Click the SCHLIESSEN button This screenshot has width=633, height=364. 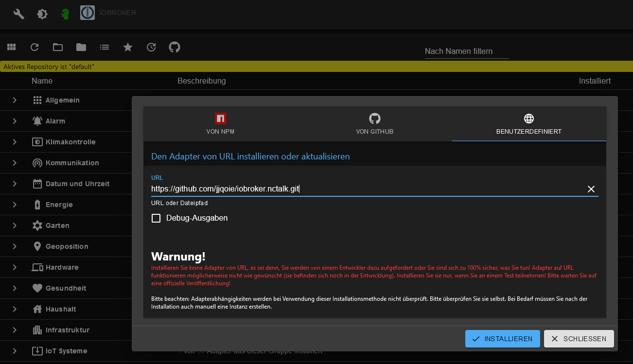pos(579,339)
